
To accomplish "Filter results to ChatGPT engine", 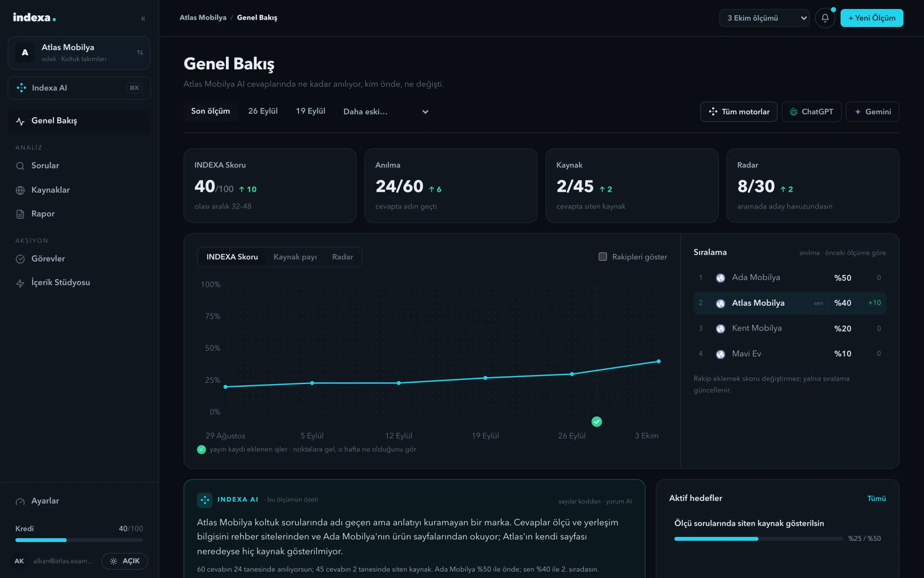I will 811,112.
